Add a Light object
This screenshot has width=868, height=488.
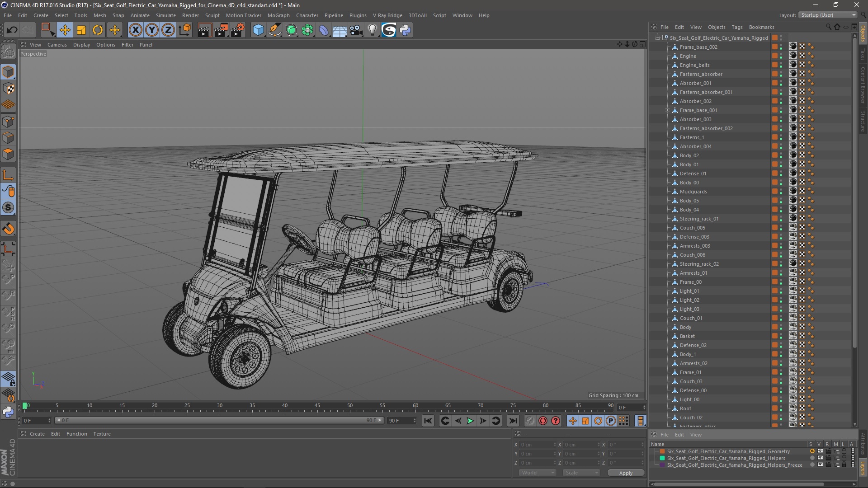tap(372, 30)
